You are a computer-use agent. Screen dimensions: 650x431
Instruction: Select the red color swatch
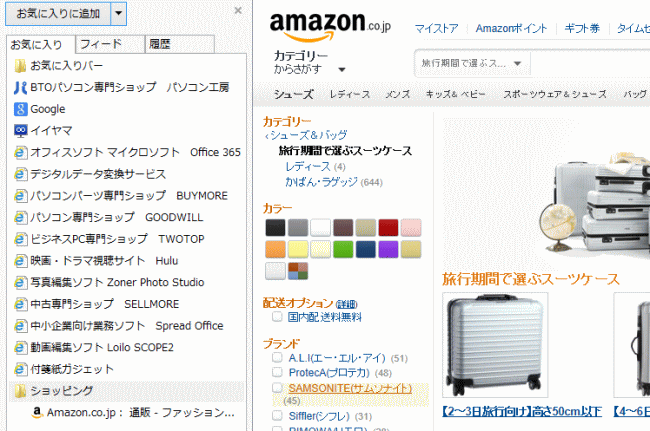(388, 228)
